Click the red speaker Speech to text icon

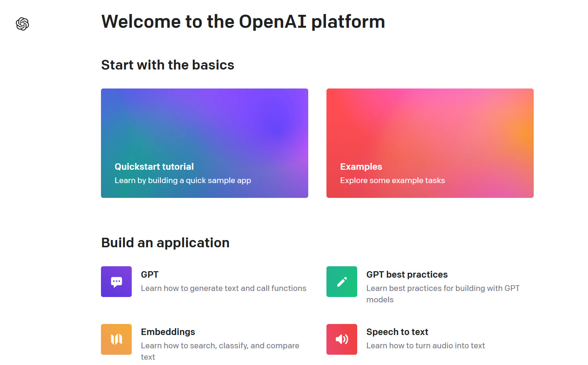(342, 339)
